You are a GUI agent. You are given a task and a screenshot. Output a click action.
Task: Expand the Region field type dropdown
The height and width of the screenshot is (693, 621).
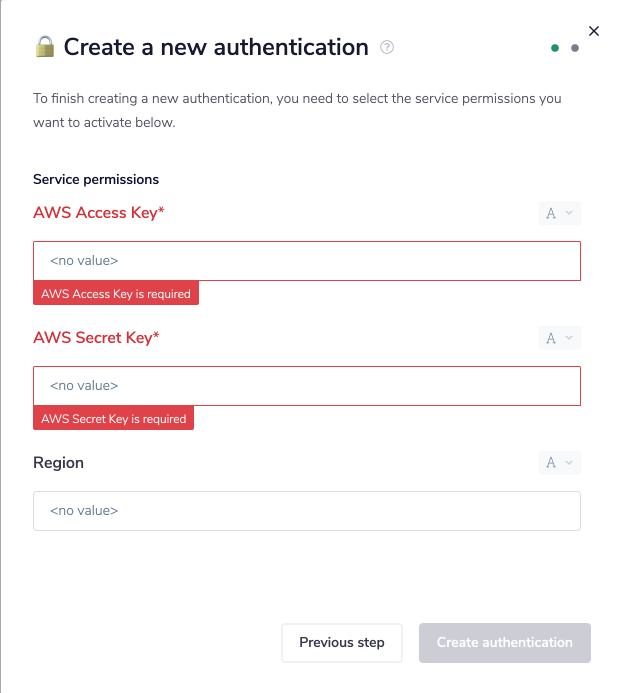(559, 463)
